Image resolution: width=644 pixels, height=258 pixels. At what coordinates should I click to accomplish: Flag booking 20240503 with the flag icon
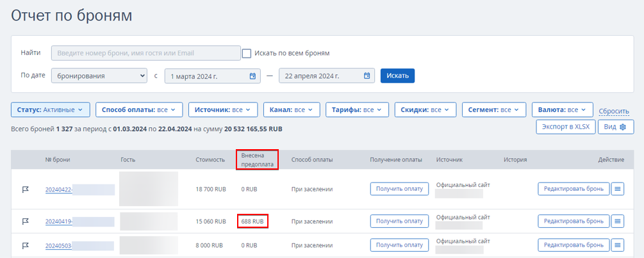coord(25,245)
